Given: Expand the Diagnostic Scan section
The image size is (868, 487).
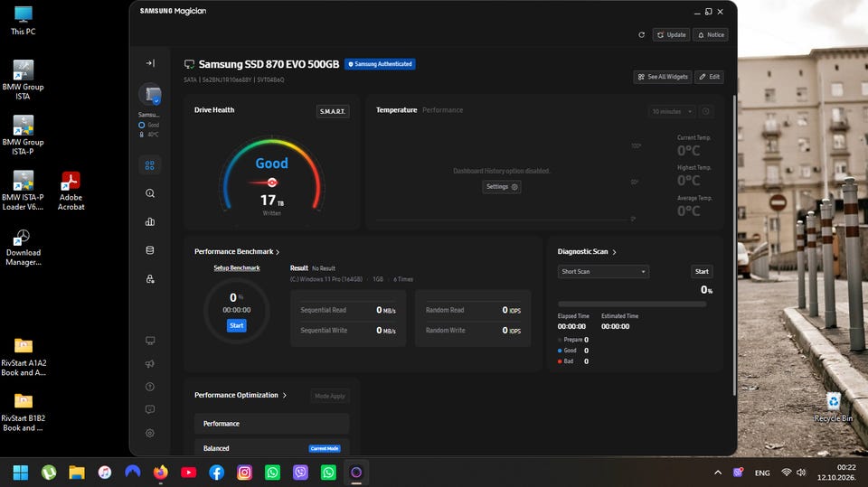Looking at the screenshot, I should coord(587,252).
